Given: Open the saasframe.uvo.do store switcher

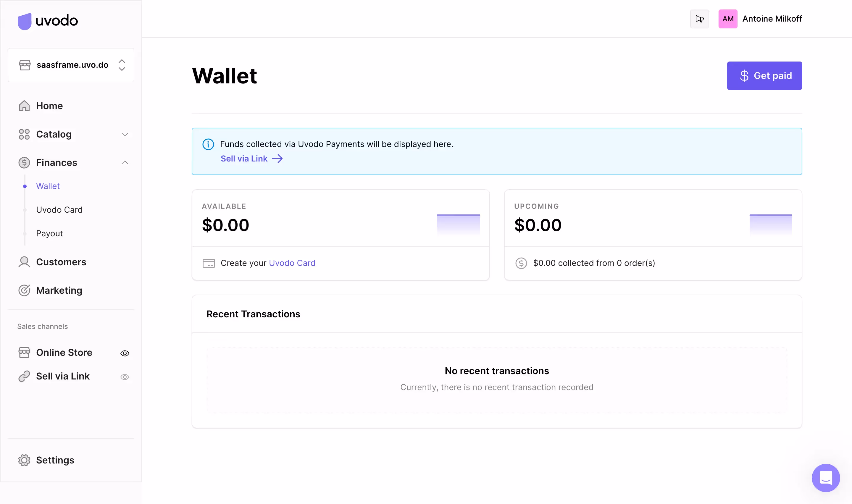Looking at the screenshot, I should 71,65.
